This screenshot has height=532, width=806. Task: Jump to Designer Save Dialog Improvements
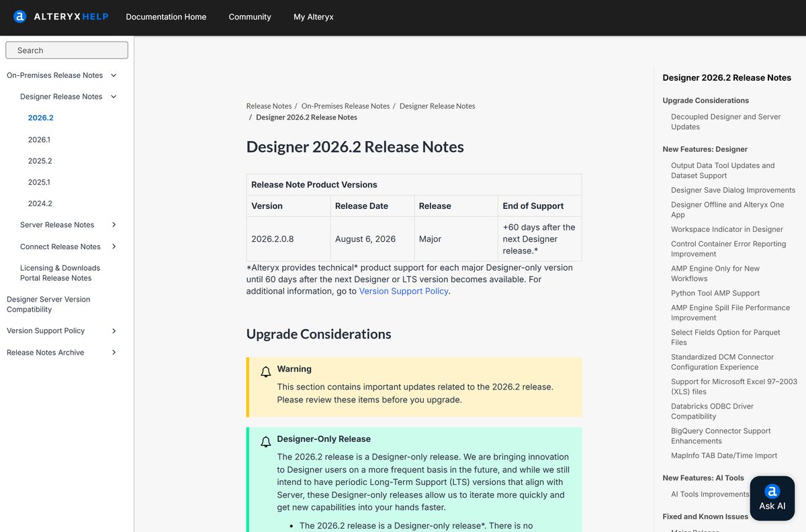733,190
